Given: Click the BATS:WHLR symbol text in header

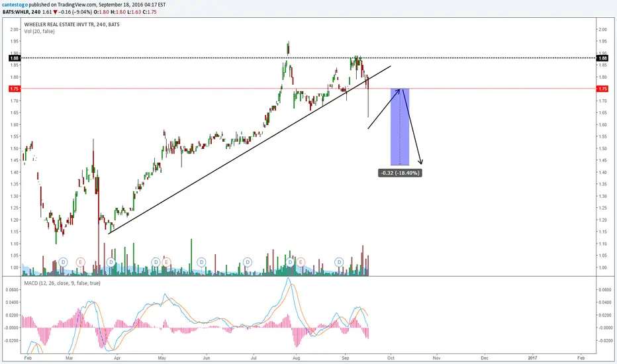Looking at the screenshot, I should [x=15, y=12].
